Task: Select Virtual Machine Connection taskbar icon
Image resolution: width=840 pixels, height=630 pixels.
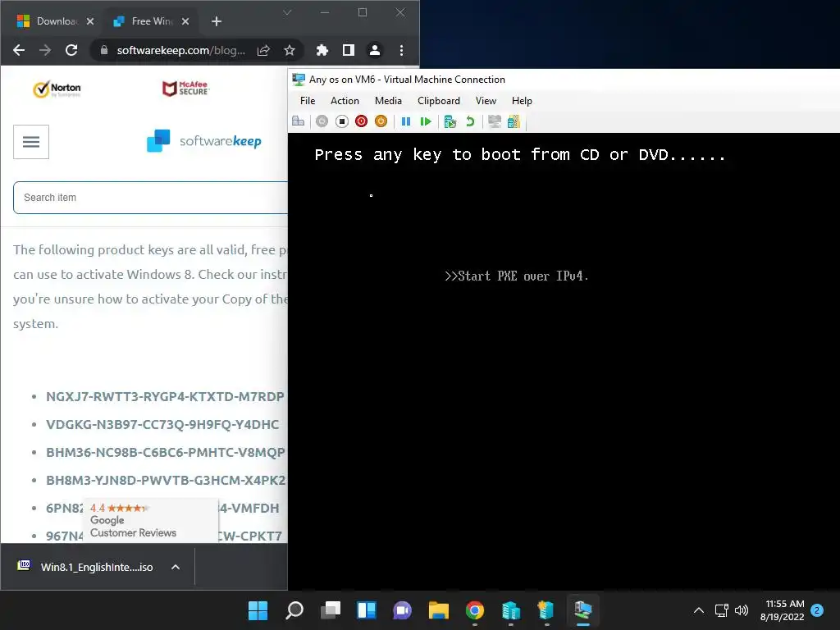Action: click(x=583, y=610)
